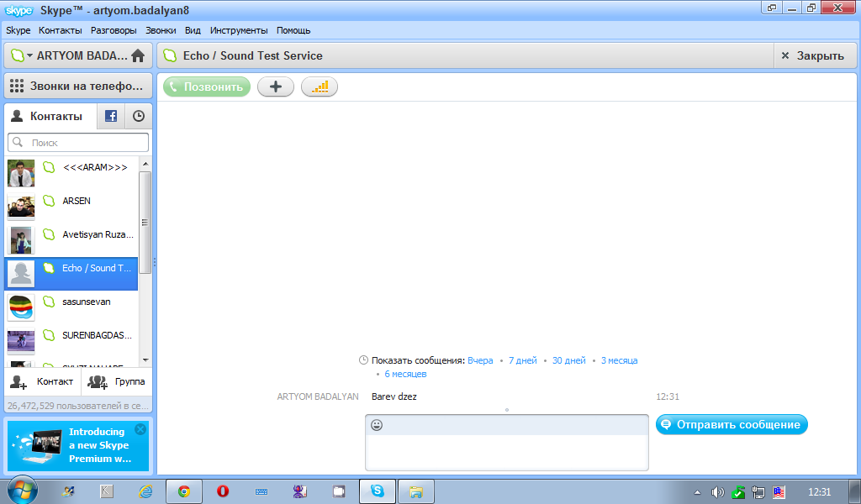Click into the message text box
Image resolution: width=861 pixels, height=504 pixels.
(507, 452)
